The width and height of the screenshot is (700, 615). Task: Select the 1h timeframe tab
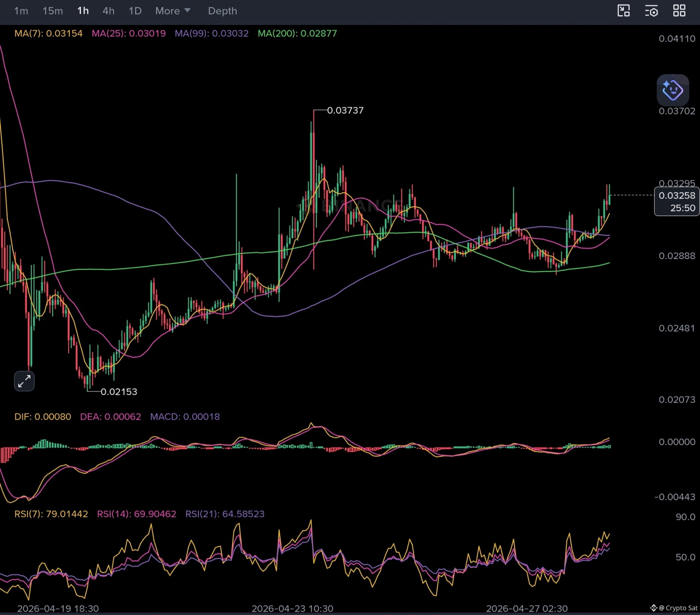point(83,11)
